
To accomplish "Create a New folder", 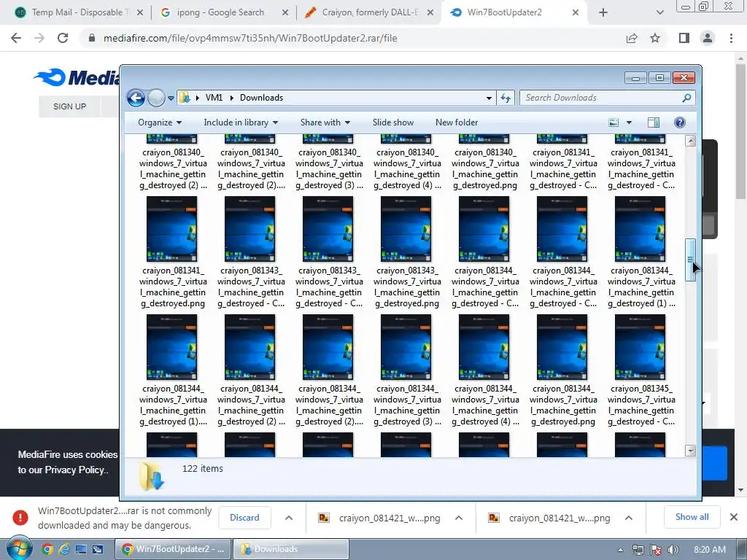I will [457, 122].
